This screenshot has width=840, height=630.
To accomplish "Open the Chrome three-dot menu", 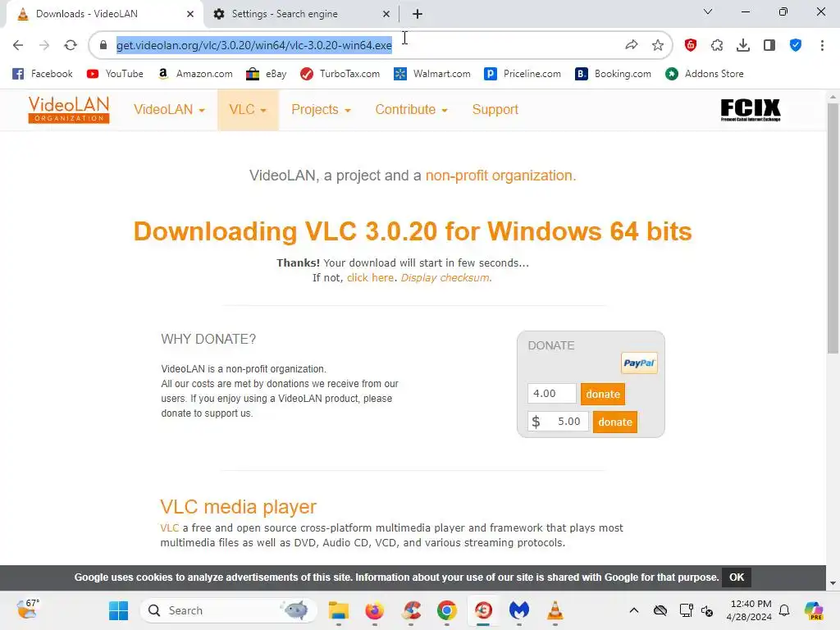I will coord(822,45).
